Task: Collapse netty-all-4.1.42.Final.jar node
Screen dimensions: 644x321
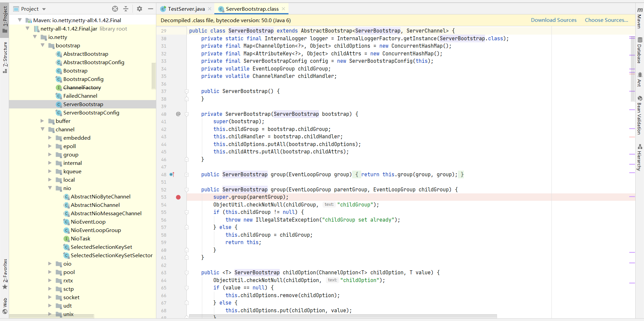Action: (x=27, y=29)
